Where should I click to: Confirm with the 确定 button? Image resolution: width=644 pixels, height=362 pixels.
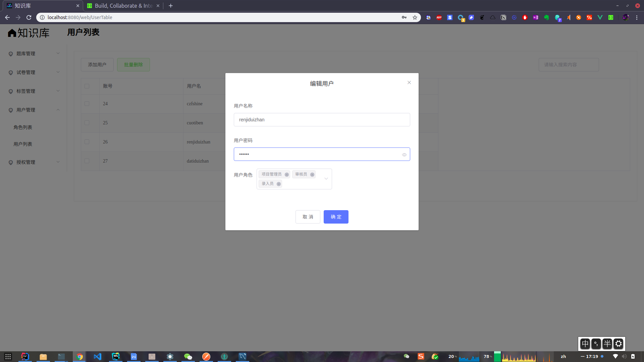tap(336, 217)
